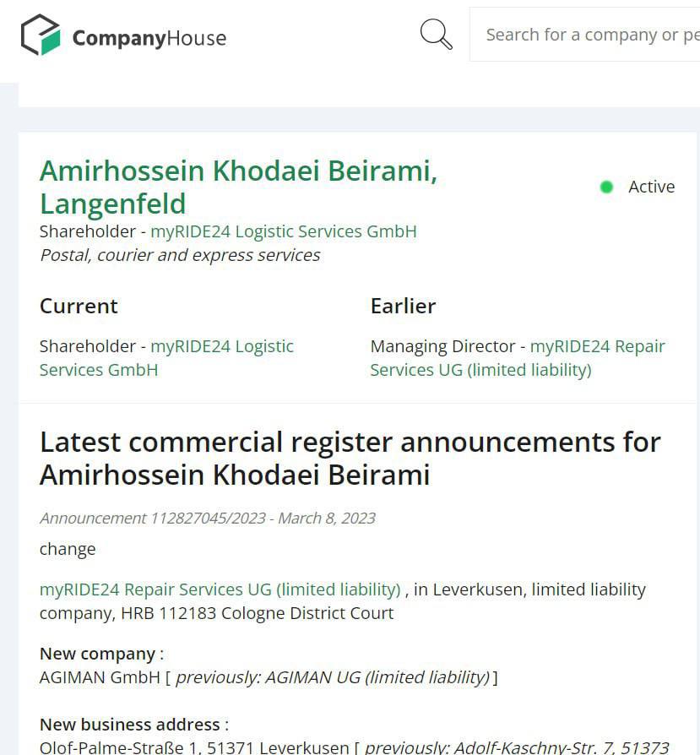Viewport: 700px width, 755px height.
Task: Click the Current section heading
Action: (79, 307)
